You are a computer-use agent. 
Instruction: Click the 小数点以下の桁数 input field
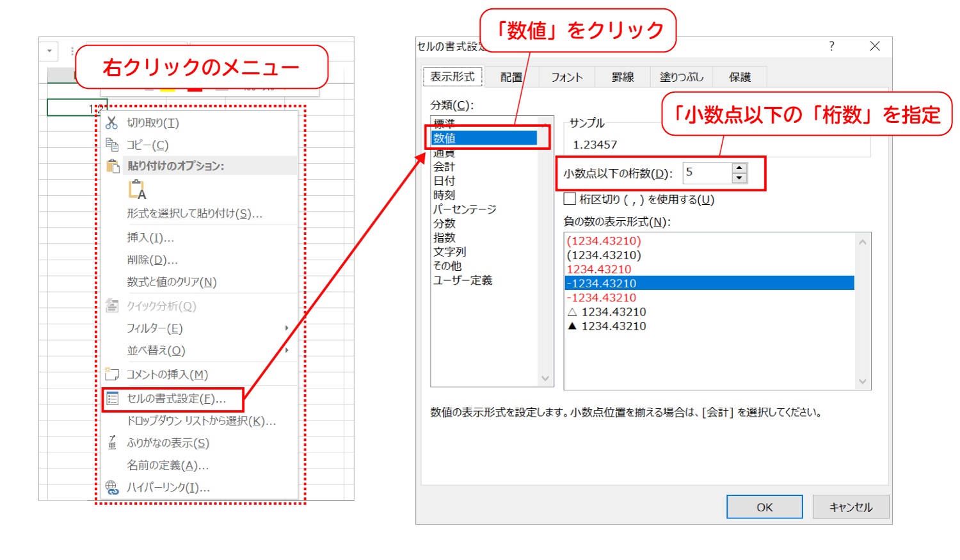click(x=707, y=173)
